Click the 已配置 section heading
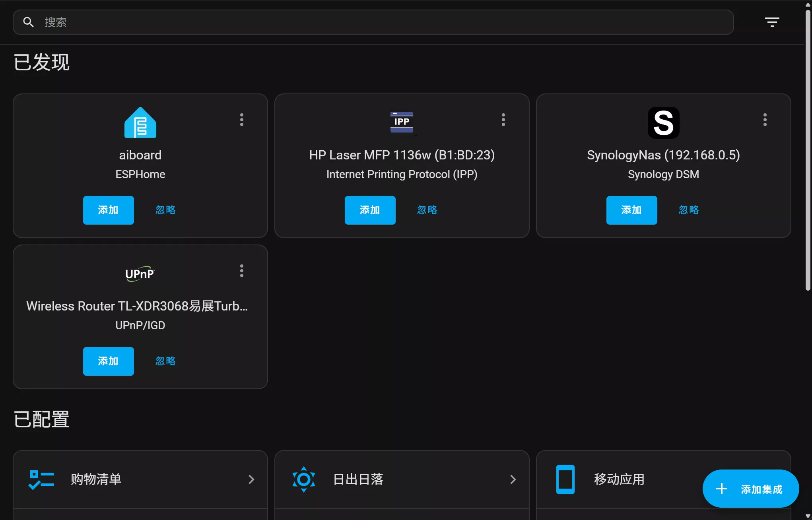This screenshot has height=520, width=812. click(x=41, y=420)
